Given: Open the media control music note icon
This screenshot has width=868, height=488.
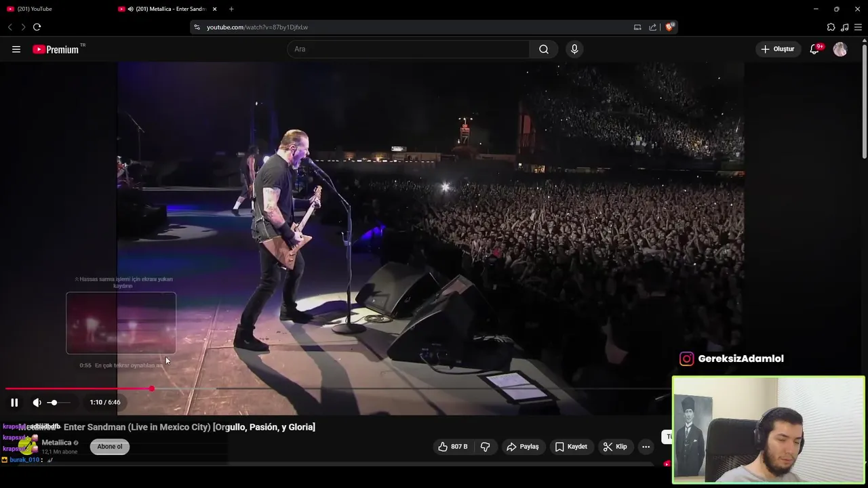Looking at the screenshot, I should coord(844,27).
